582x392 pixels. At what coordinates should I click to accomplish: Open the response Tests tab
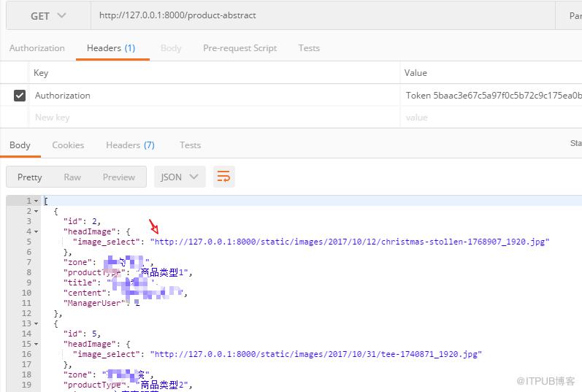click(190, 145)
